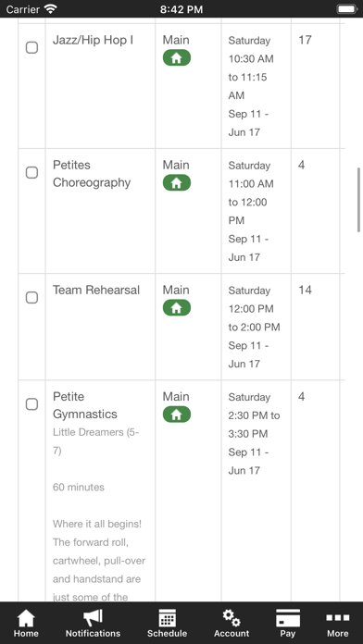Select the Petites Choreography checkbox

(x=32, y=172)
